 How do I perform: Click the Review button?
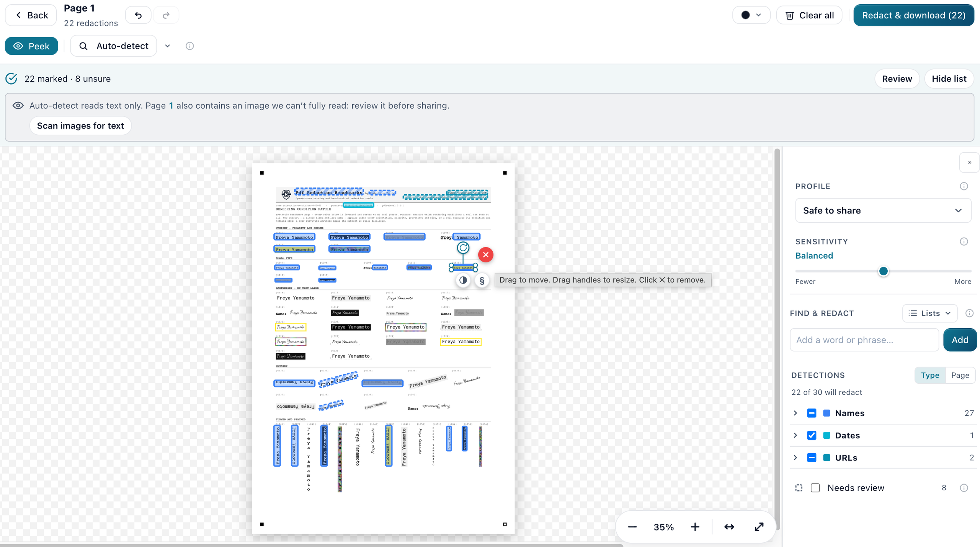(897, 79)
